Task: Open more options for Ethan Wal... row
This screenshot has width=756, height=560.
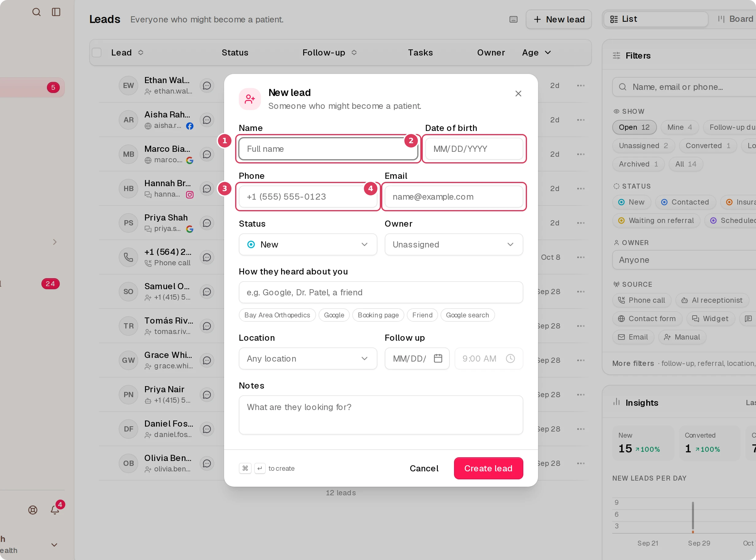Action: click(581, 86)
